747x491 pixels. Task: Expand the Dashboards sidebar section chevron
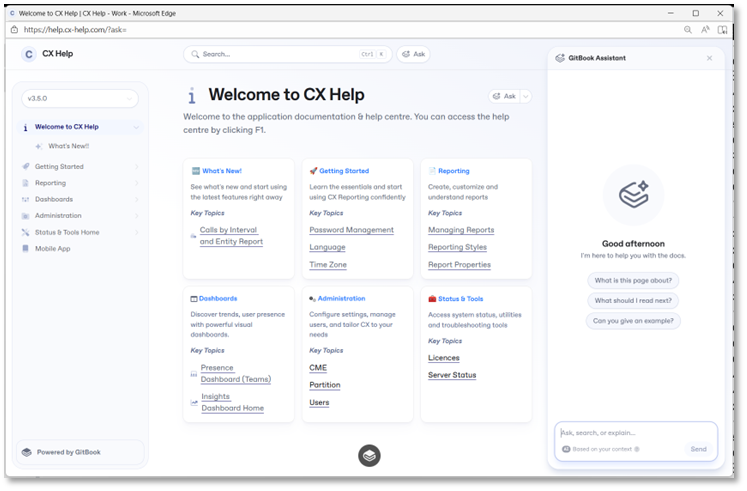[136, 200]
